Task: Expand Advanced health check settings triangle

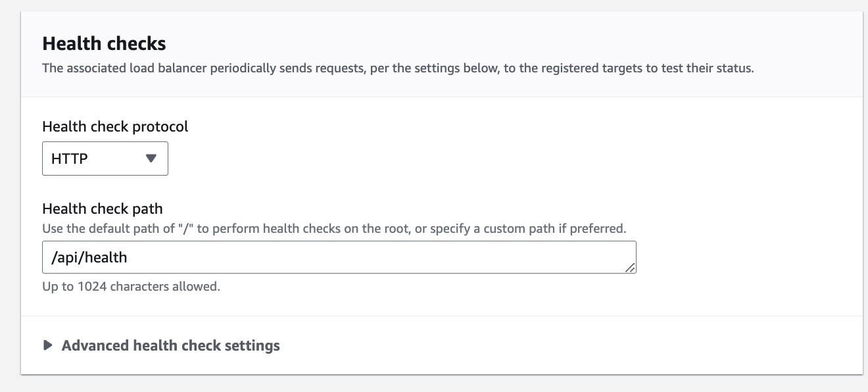Action: tap(47, 345)
